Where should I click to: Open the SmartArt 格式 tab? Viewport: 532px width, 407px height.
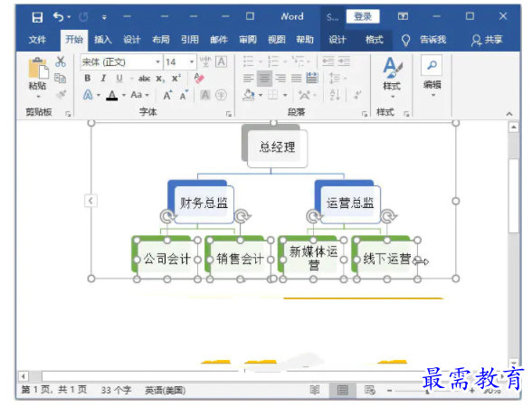[x=374, y=40]
